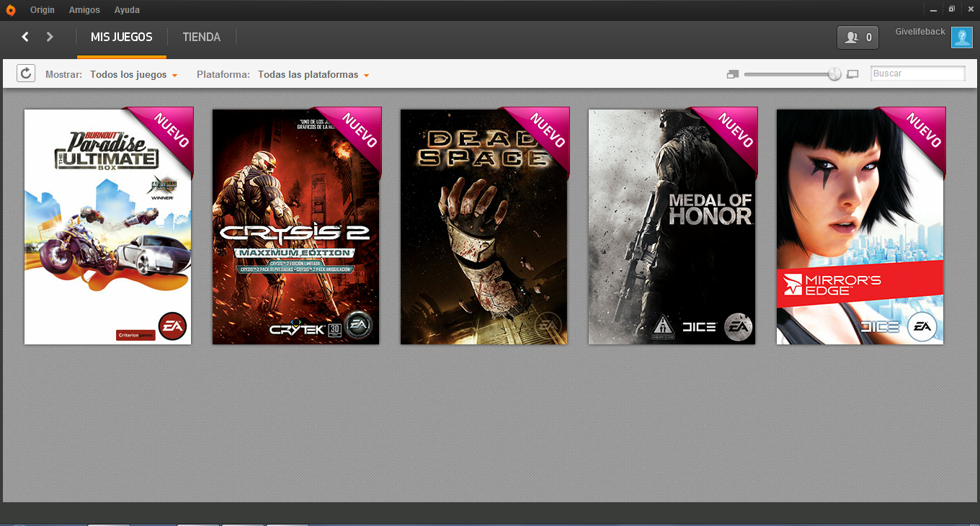Switch to the MIS JUEGOS tab
980x526 pixels.
point(122,37)
